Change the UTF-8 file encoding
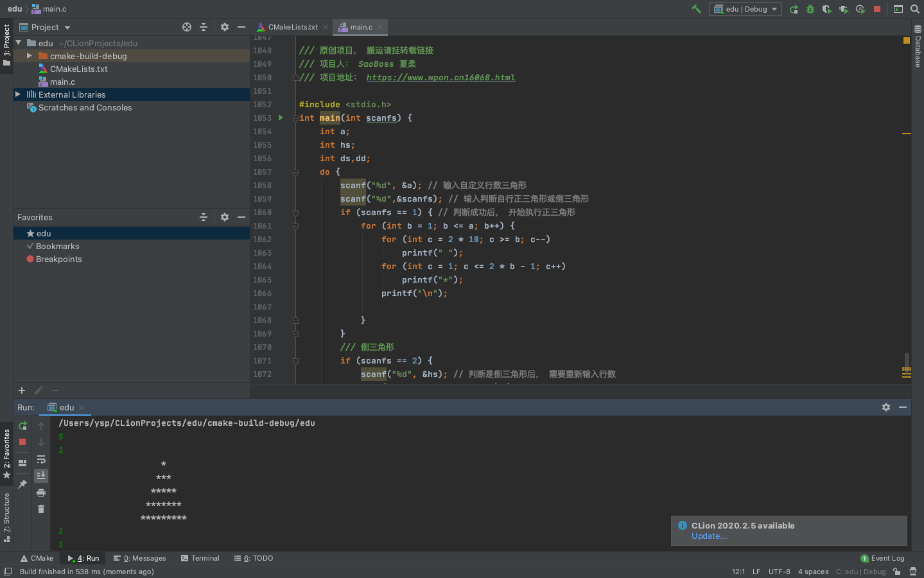924x578 pixels. tap(779, 572)
